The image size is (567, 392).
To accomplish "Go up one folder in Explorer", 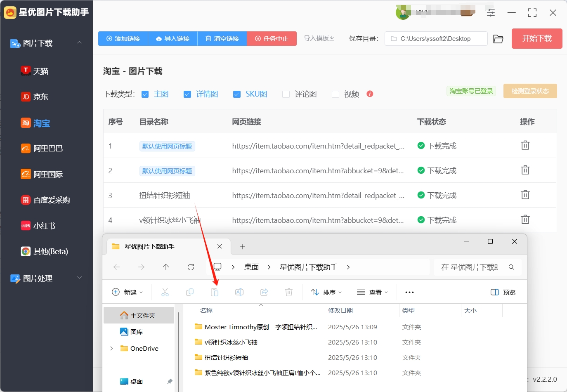I will pos(166,267).
